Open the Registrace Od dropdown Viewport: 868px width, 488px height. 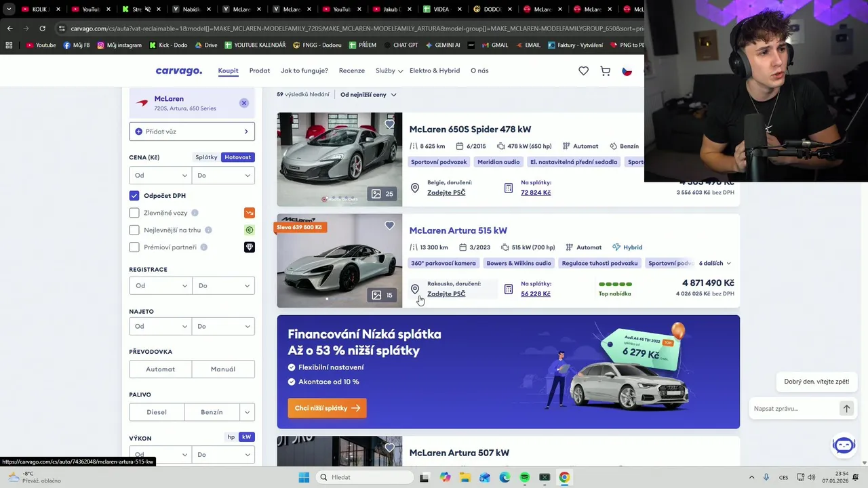(161, 285)
